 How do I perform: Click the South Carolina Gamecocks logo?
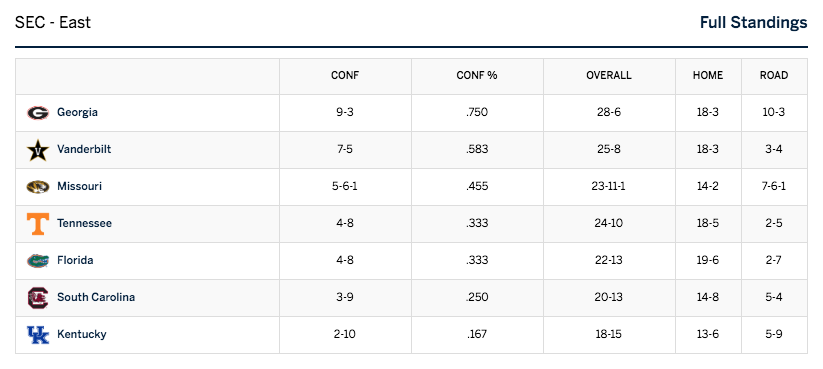coord(38,298)
